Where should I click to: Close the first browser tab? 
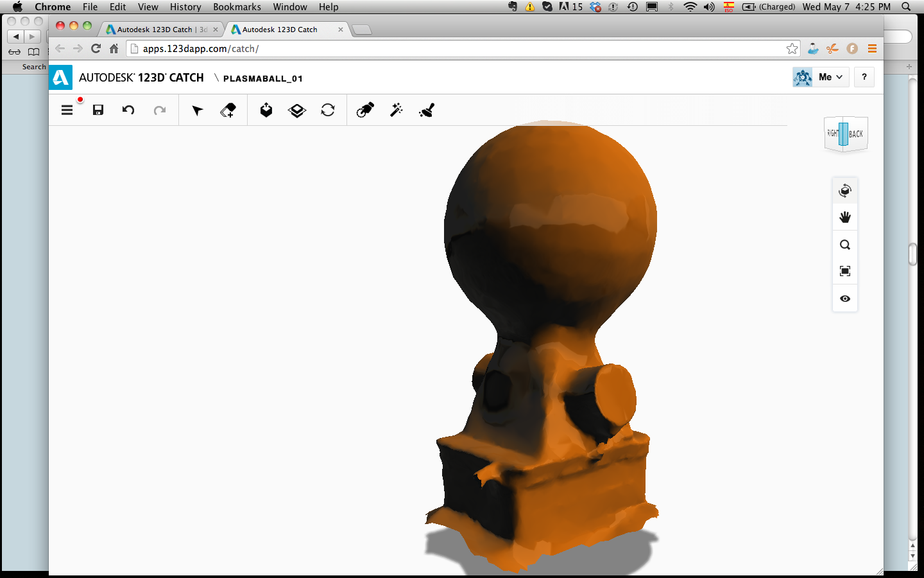tap(216, 30)
